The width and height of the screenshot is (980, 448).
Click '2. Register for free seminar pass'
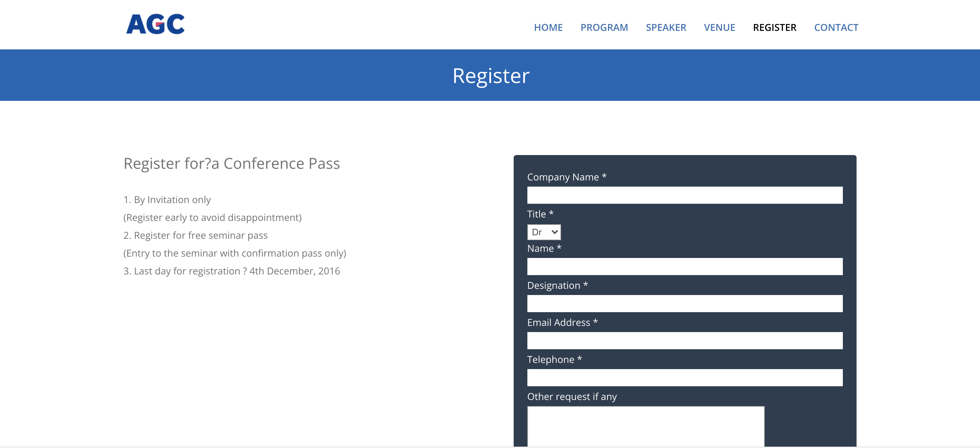point(195,236)
